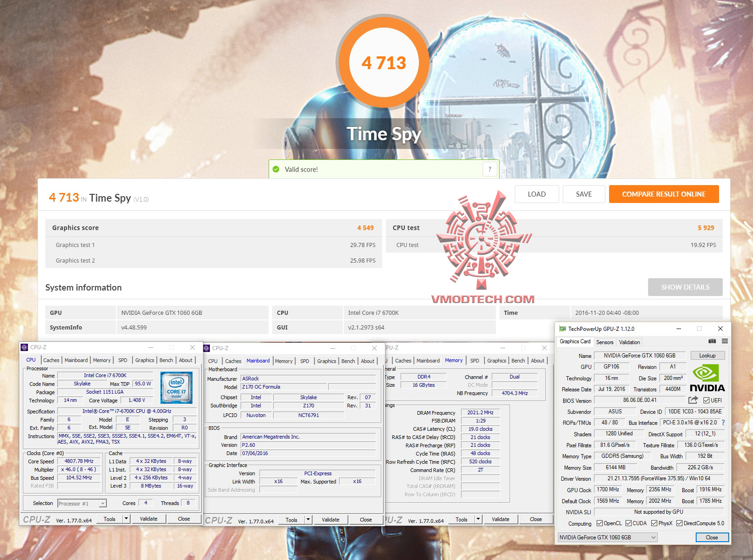Click the BIOS Version value P2.60
753x560 pixels.
(308, 445)
